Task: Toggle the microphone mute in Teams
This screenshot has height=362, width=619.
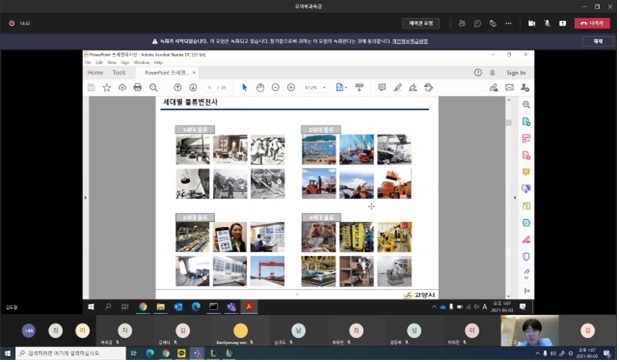Action: tap(547, 23)
